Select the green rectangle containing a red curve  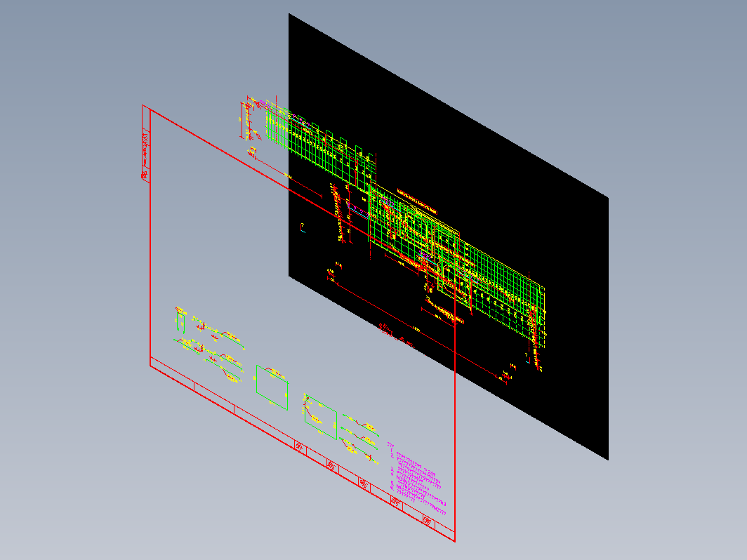pos(321,416)
